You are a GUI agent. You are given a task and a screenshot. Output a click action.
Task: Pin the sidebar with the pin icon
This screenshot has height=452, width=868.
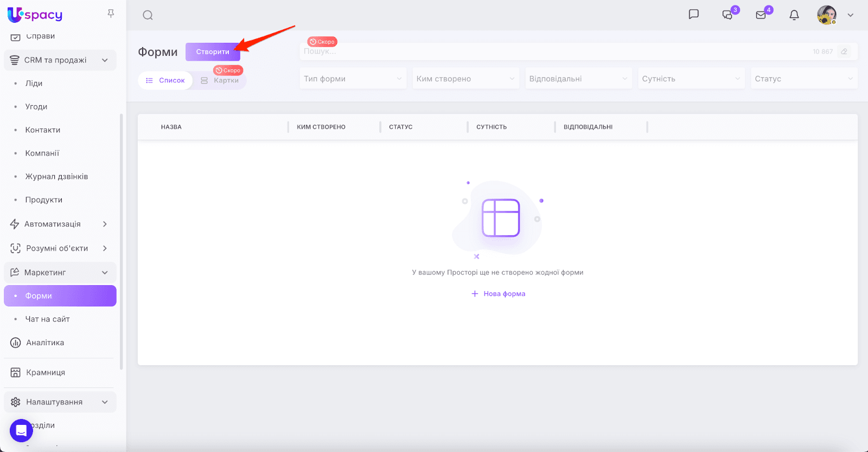coord(111,14)
